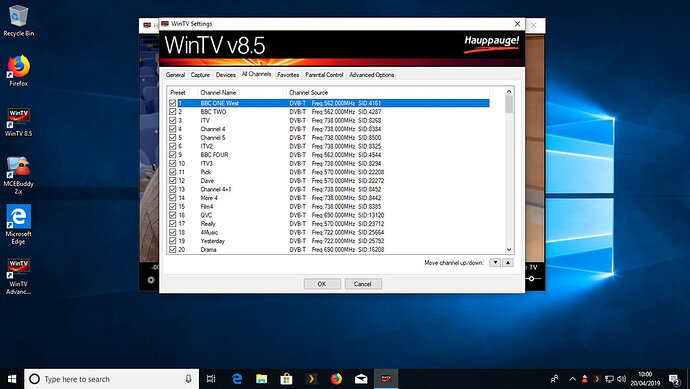Switch to the General tab
Viewport: 690px width, 389px height.
tap(175, 75)
